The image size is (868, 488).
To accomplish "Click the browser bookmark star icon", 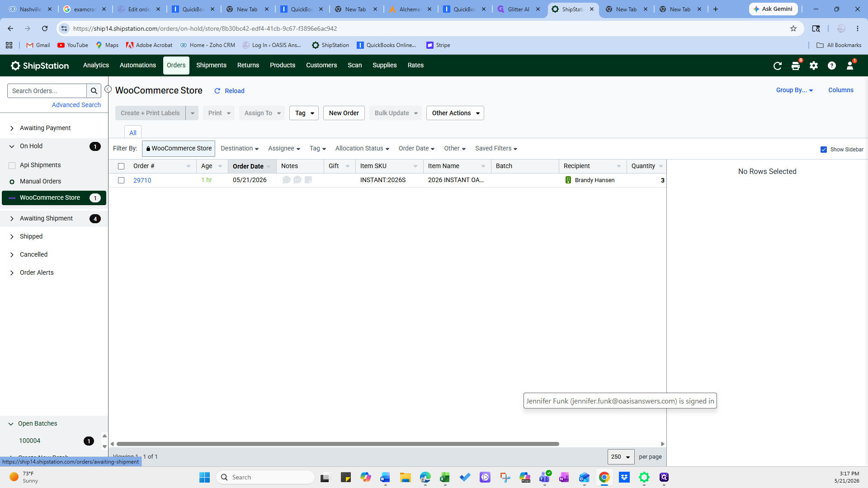I will (x=793, y=28).
